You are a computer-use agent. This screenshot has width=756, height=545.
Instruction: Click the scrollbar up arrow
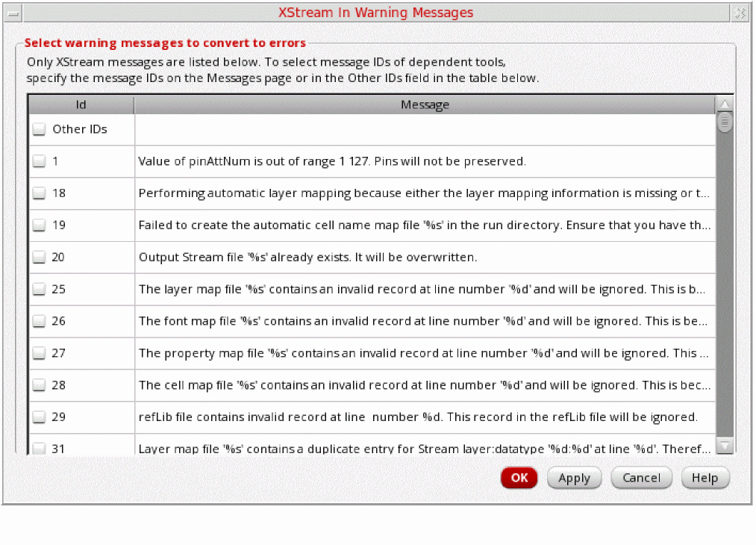725,104
